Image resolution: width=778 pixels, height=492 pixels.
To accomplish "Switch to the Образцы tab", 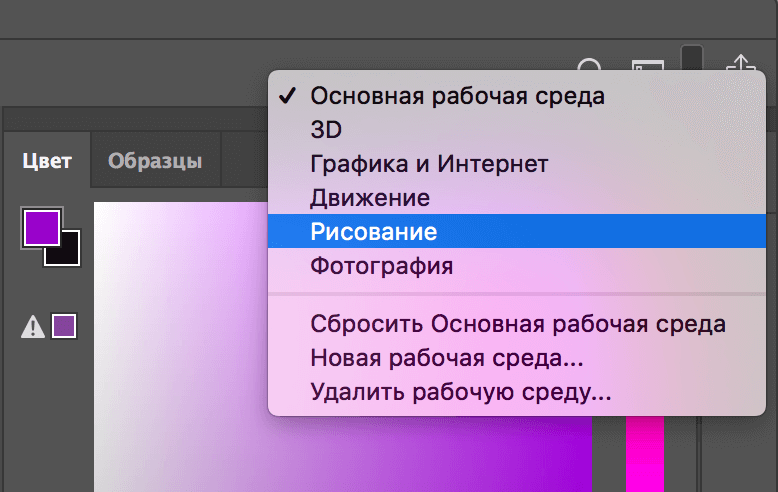I will tap(155, 160).
